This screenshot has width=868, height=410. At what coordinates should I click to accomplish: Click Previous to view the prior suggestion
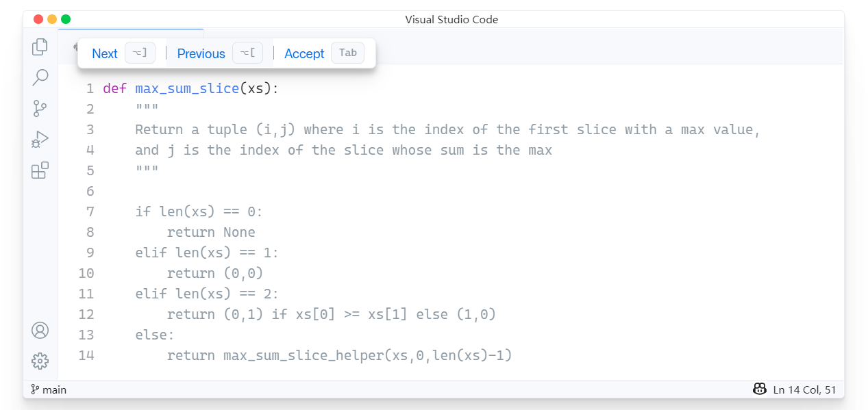[x=201, y=53]
